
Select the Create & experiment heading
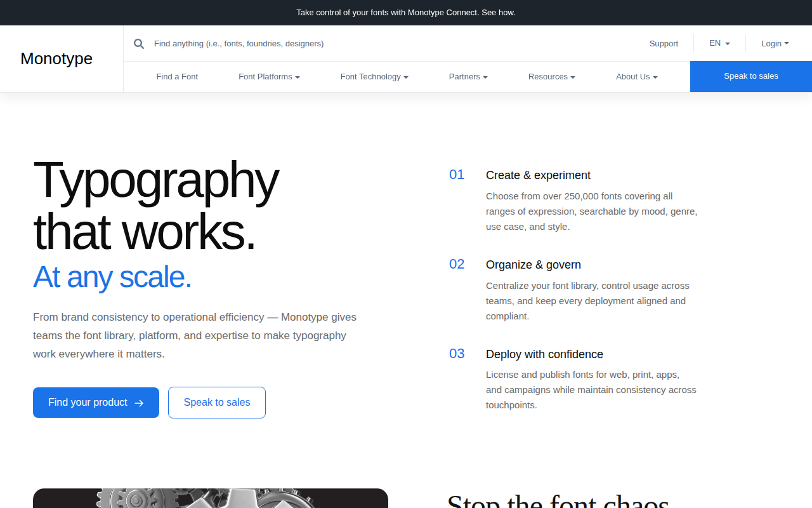(x=538, y=175)
